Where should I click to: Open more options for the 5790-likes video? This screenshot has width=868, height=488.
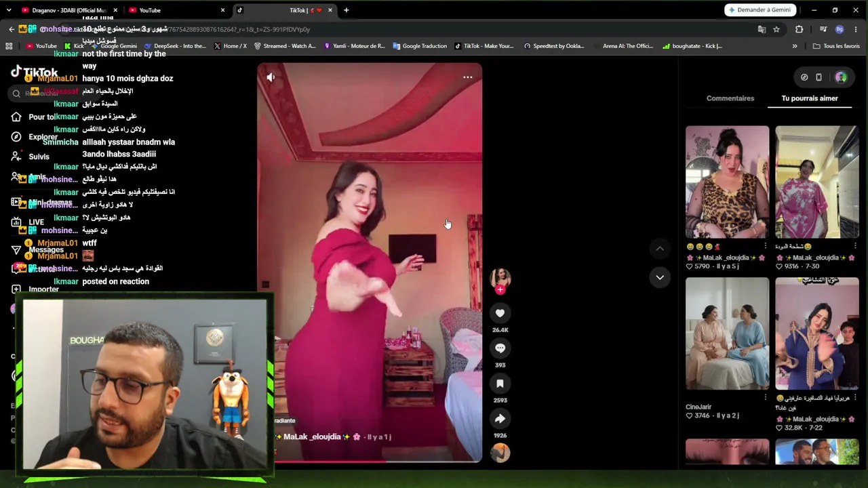pos(766,246)
